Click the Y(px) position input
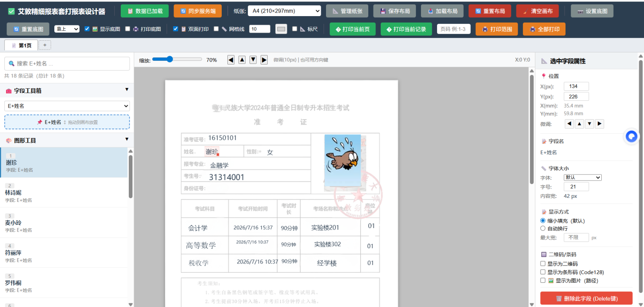The height and width of the screenshot is (307, 644). [x=576, y=97]
